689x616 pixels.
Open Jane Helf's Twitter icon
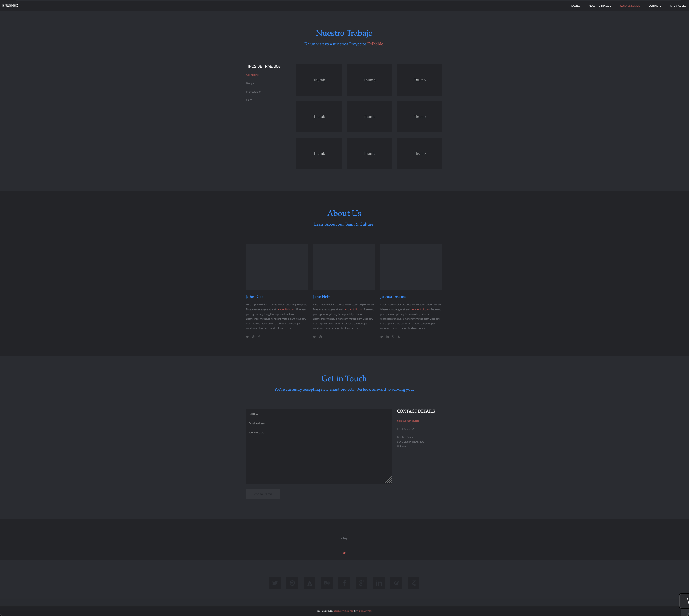pos(315,337)
